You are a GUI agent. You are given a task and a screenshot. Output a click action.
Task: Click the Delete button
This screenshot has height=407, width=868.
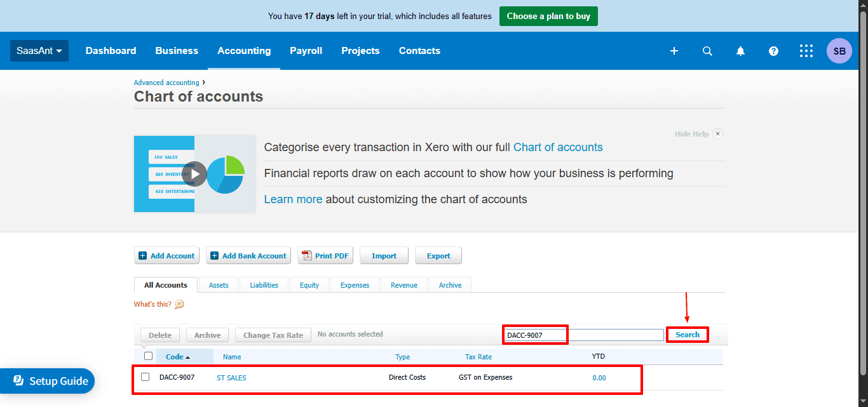pyautogui.click(x=160, y=335)
